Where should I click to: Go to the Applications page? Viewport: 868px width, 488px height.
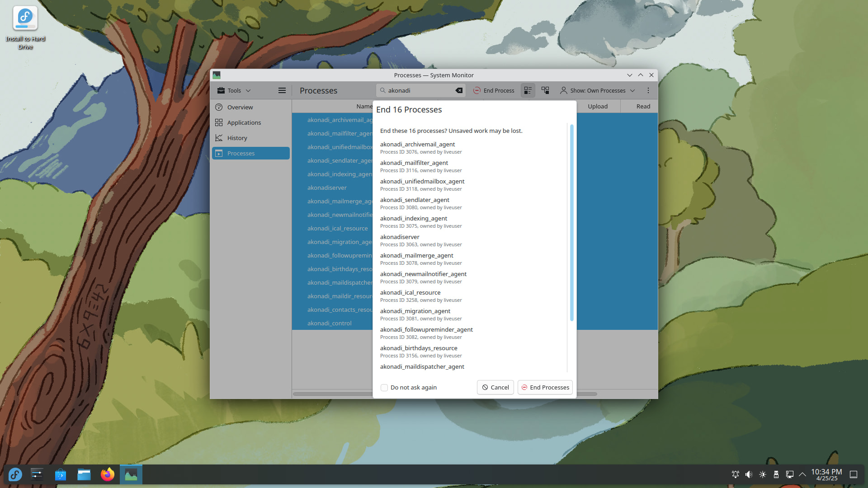point(244,122)
